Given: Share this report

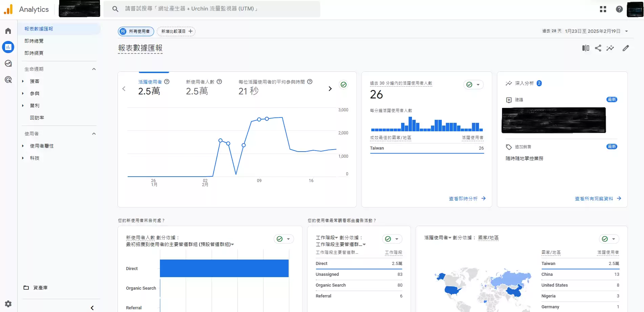Looking at the screenshot, I should [598, 48].
